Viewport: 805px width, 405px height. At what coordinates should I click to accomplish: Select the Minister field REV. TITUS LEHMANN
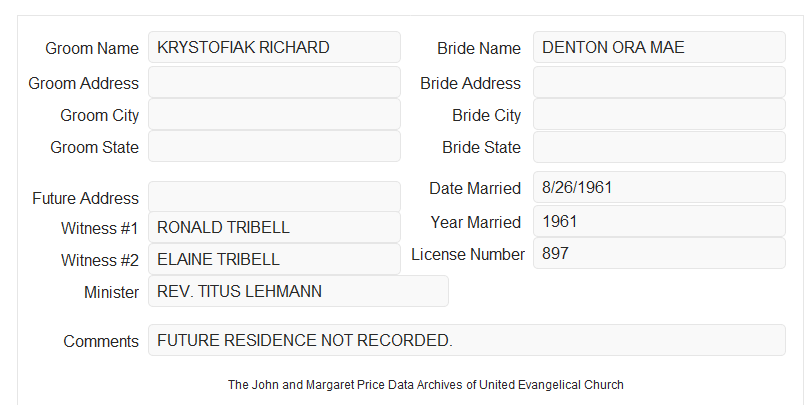point(298,291)
